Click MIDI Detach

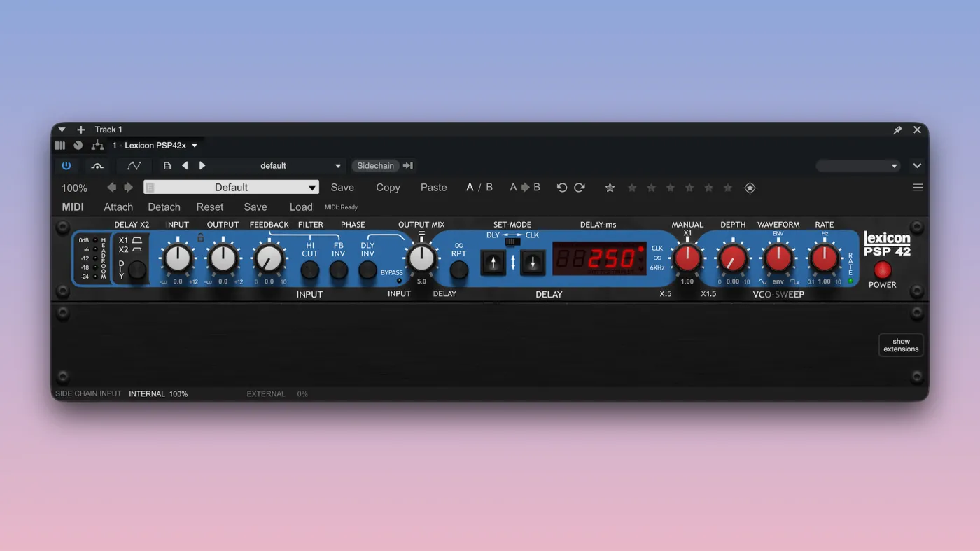tap(164, 207)
